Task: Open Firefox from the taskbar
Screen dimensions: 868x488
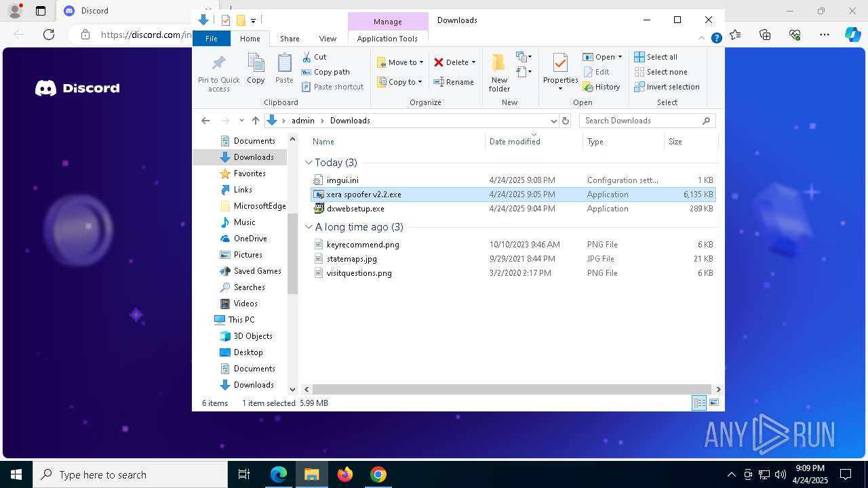Action: 345,474
